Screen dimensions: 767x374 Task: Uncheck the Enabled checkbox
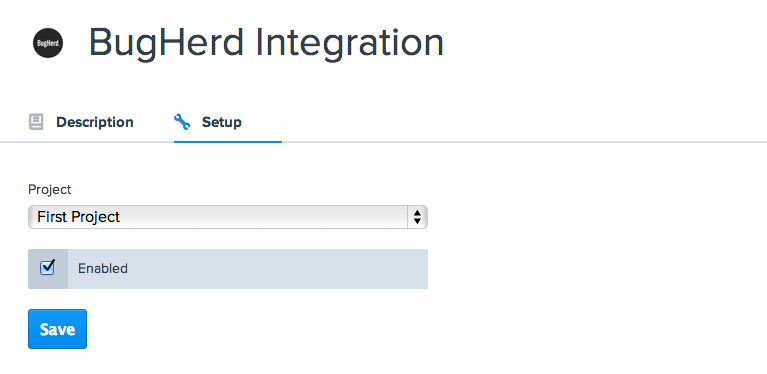pyautogui.click(x=47, y=267)
